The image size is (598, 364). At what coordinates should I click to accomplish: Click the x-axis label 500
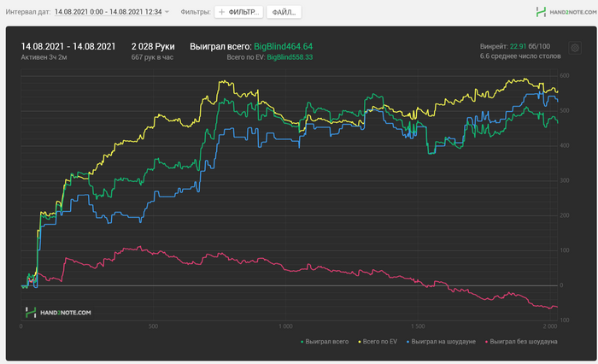153,326
